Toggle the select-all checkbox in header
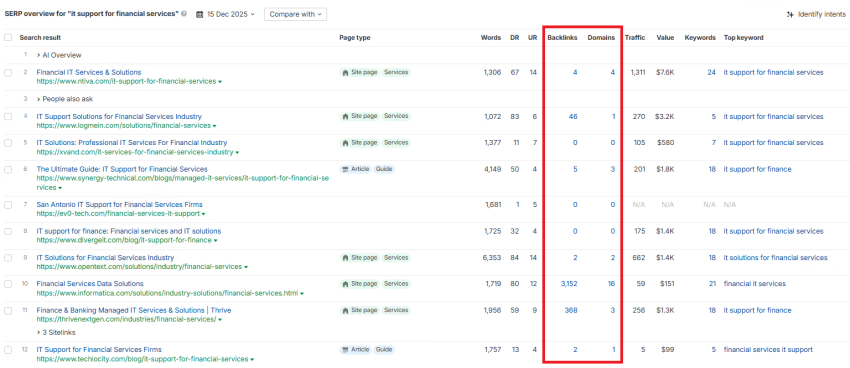 pos(8,37)
